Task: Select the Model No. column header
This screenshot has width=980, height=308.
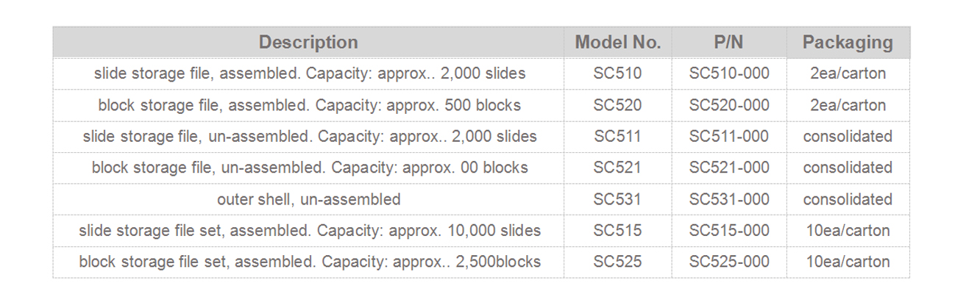Action: [617, 43]
